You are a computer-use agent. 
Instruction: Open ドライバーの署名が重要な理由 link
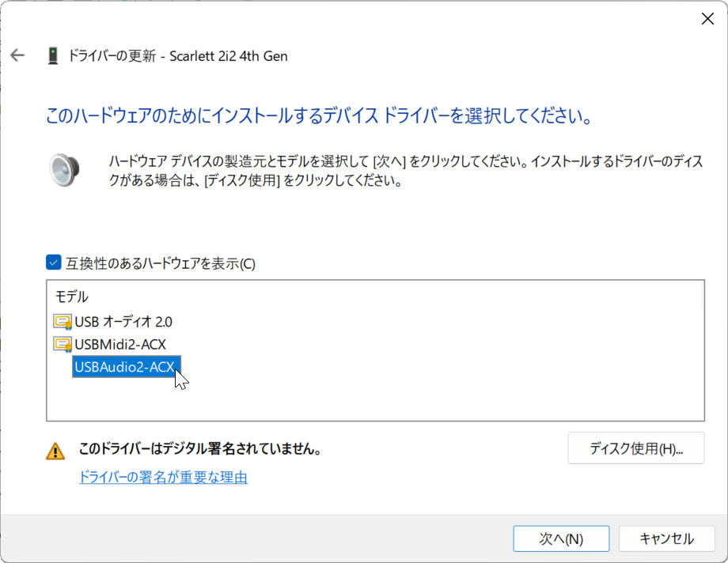[163, 477]
